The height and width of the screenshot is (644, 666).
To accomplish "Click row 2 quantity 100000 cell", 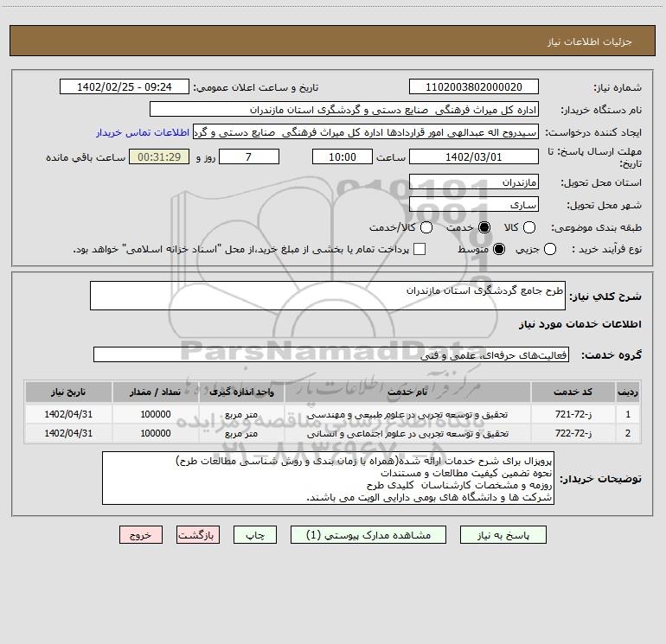I will [156, 433].
